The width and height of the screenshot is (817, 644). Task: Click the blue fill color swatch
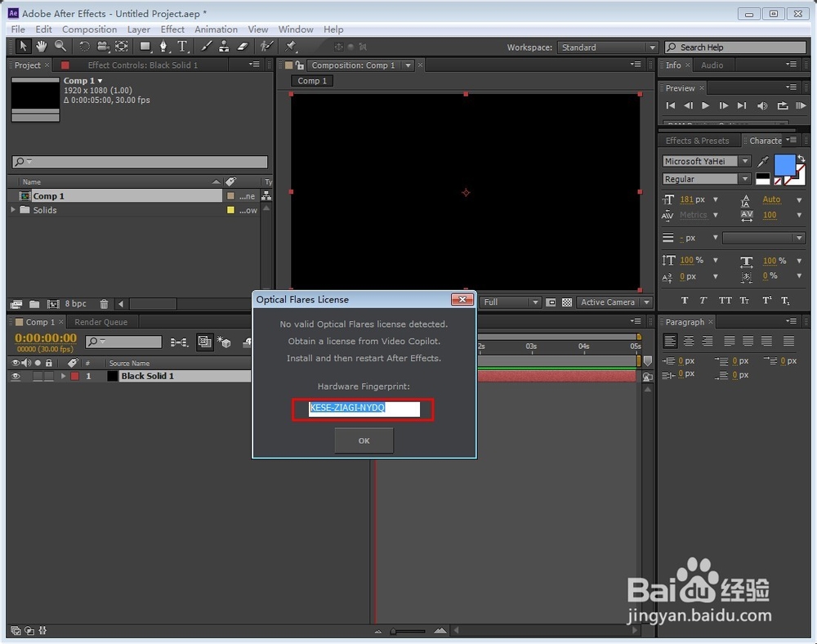point(784,164)
